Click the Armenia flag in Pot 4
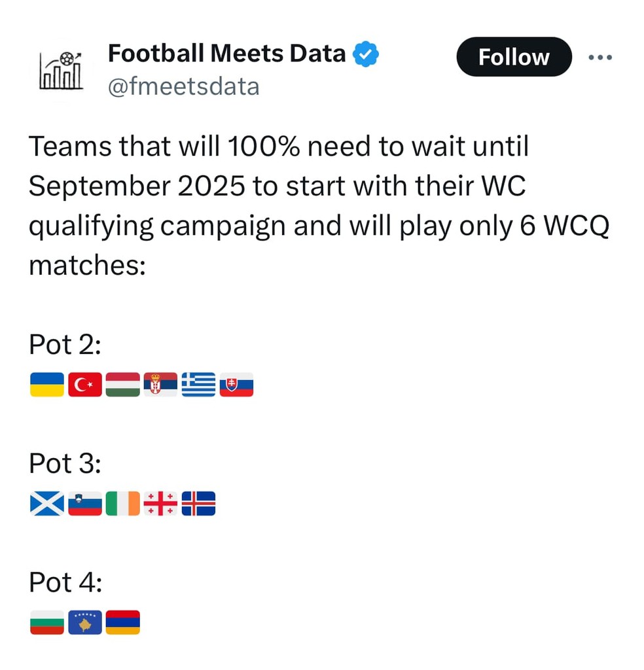 [122, 622]
